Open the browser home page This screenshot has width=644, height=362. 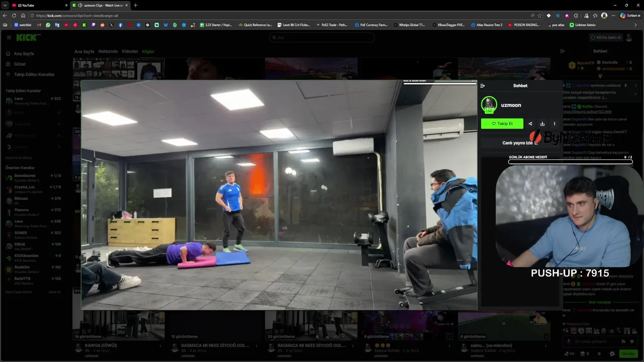[x=23, y=16]
